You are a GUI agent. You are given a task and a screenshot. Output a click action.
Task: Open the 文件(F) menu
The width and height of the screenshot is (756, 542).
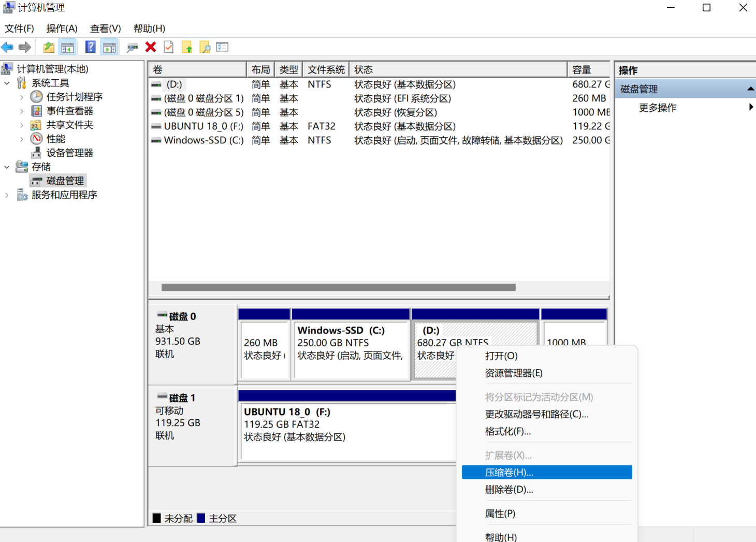click(x=20, y=28)
